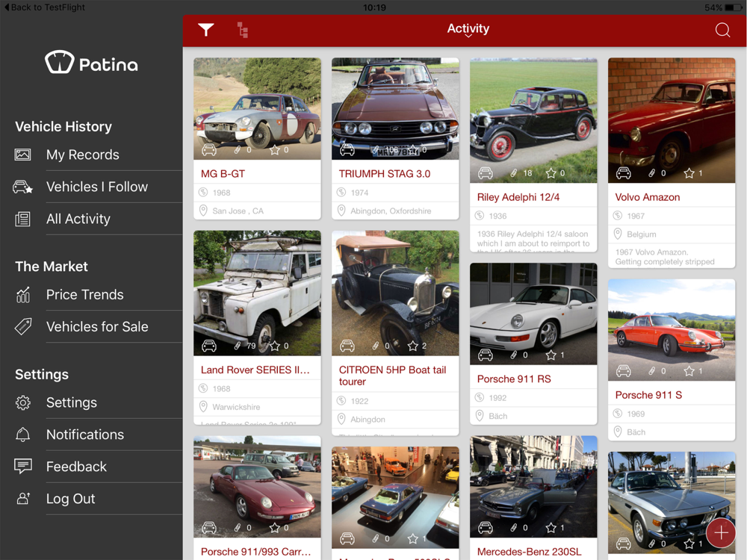Click the My Records picture icon
747x560 pixels.
tap(23, 155)
